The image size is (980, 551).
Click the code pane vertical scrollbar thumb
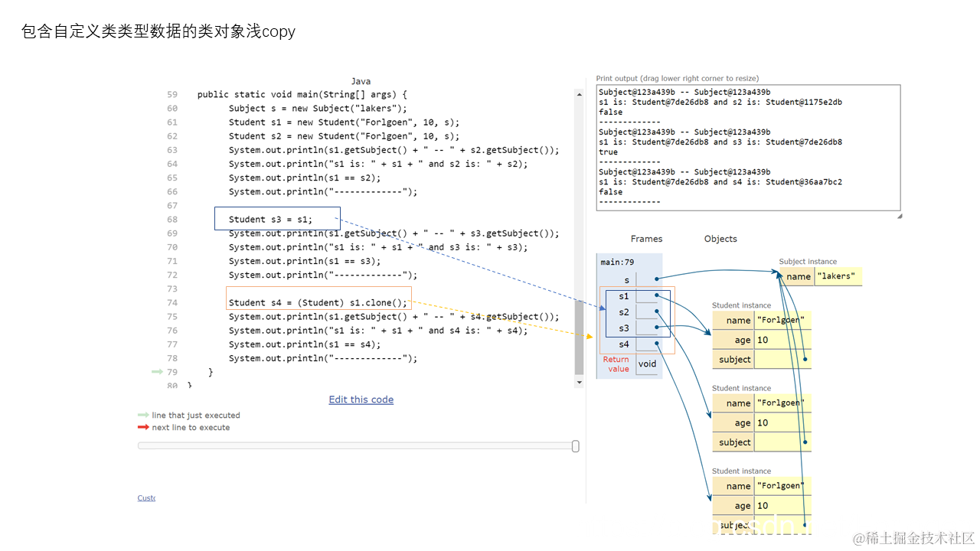pyautogui.click(x=580, y=337)
